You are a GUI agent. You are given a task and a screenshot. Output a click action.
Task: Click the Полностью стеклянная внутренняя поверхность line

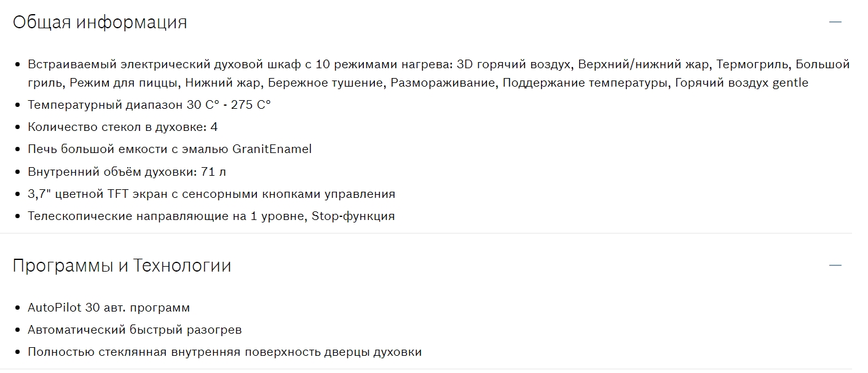[224, 352]
